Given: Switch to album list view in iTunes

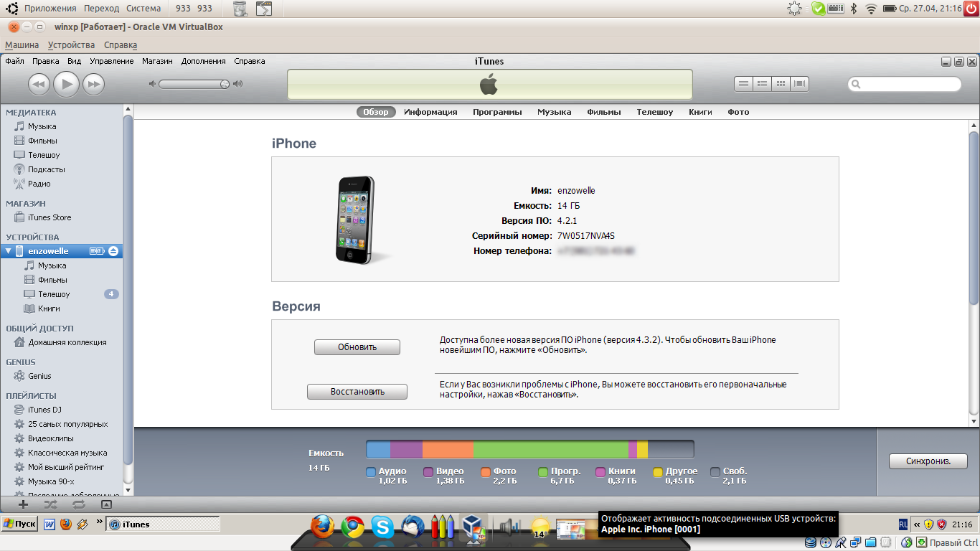Looking at the screenshot, I should (x=762, y=84).
